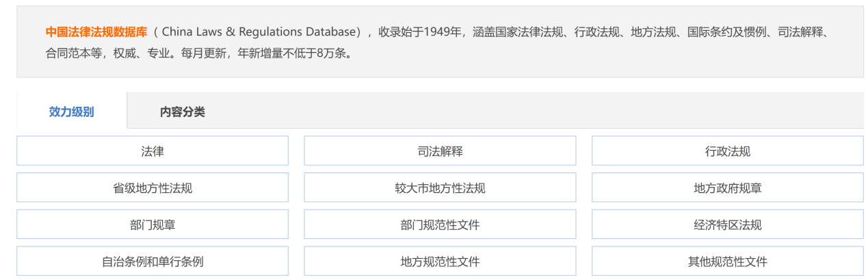Click the English name China Laws & Regulations Database
This screenshot has height=280, width=868.
pyautogui.click(x=261, y=32)
